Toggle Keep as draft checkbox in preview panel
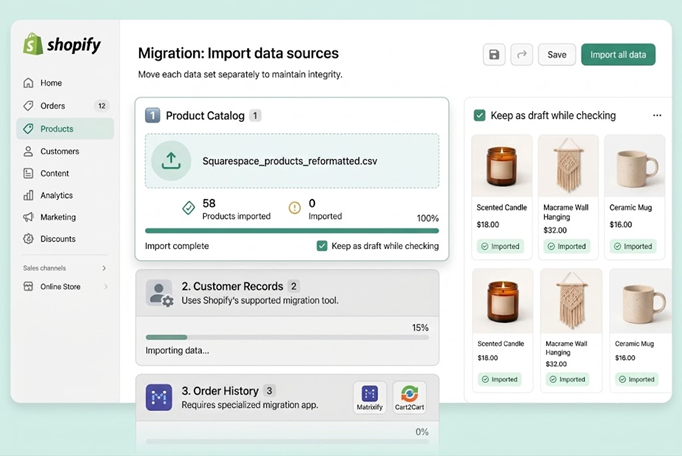This screenshot has height=456, width=682. (x=479, y=115)
